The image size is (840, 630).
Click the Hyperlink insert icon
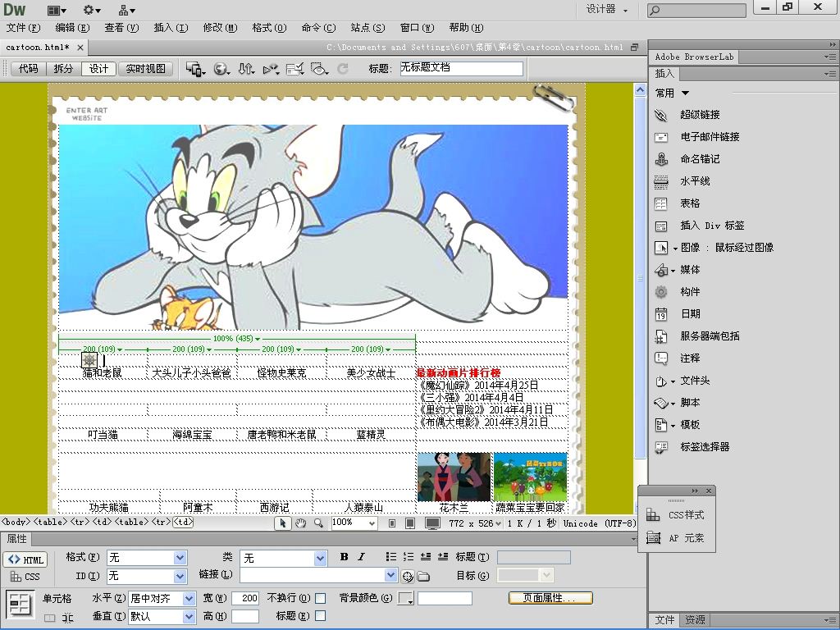tap(661, 115)
